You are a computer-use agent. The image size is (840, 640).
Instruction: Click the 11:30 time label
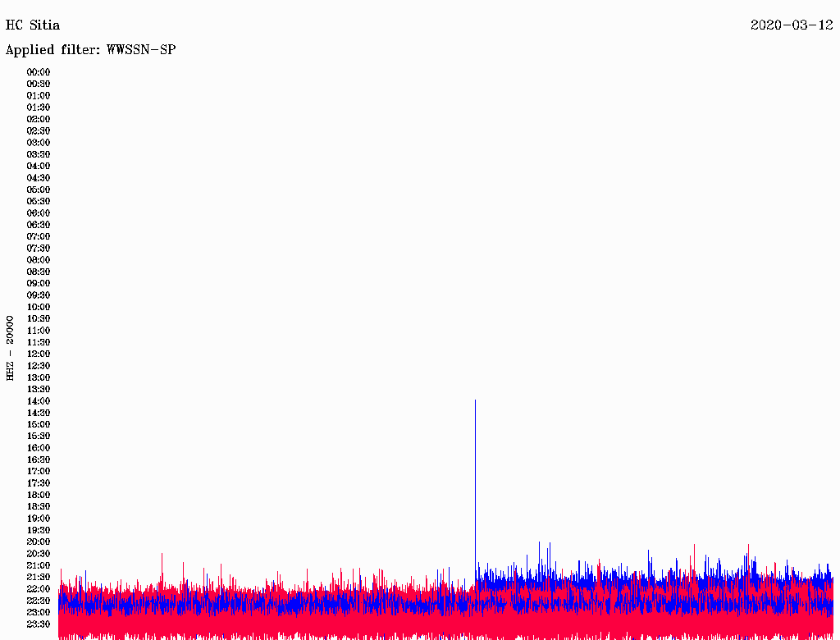point(39,342)
